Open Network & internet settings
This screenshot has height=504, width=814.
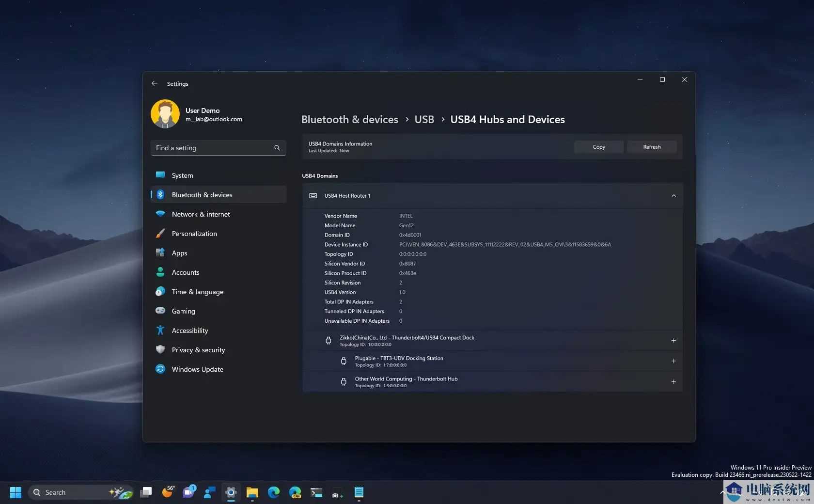tap(219, 214)
